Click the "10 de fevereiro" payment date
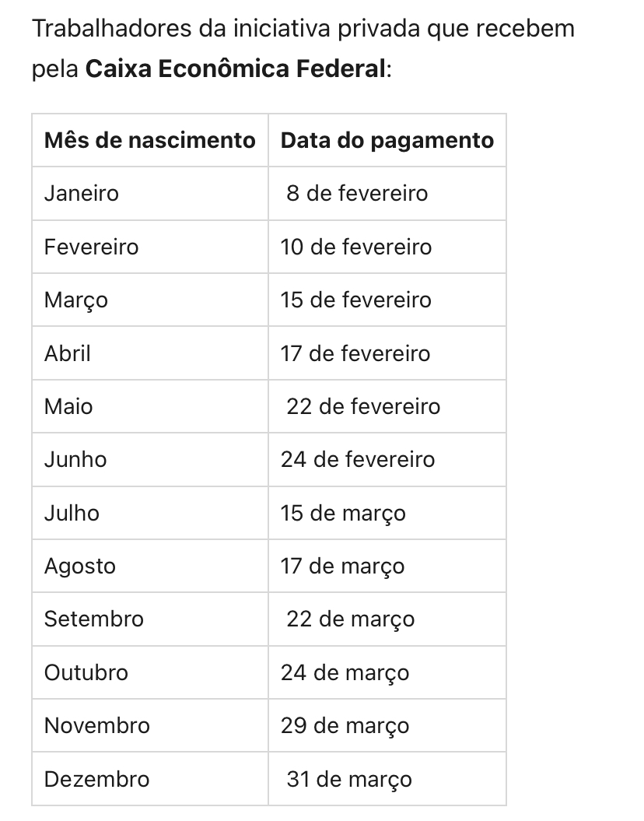 click(356, 247)
